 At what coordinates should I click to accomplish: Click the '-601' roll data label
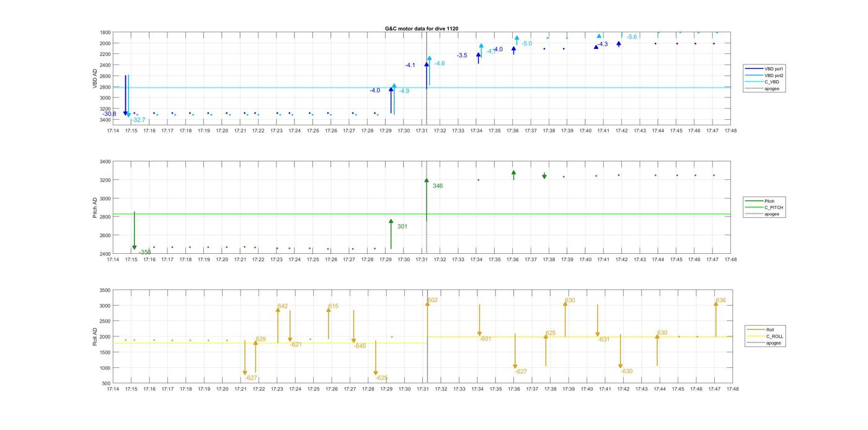(485, 339)
